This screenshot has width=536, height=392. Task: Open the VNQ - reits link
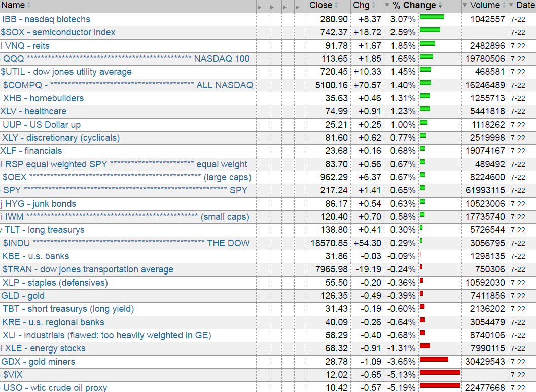pyautogui.click(x=27, y=46)
